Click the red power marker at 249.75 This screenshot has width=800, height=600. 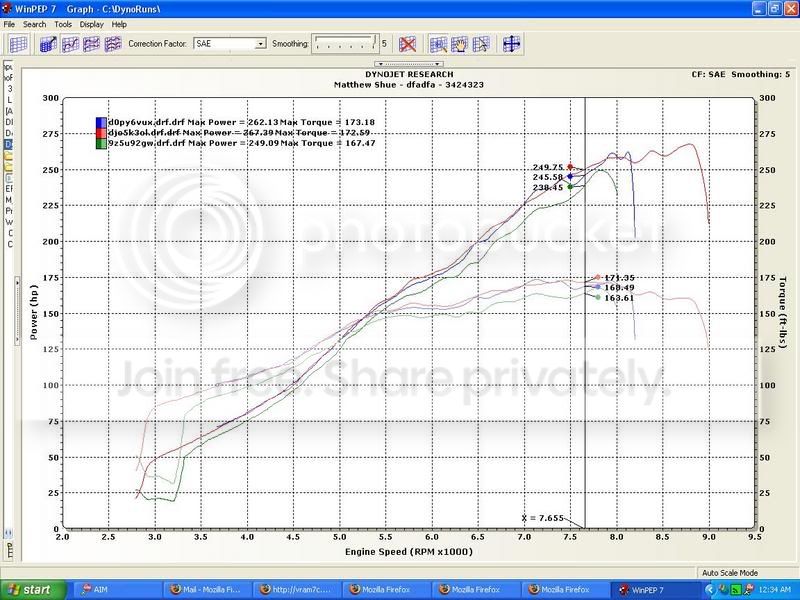click(x=570, y=167)
